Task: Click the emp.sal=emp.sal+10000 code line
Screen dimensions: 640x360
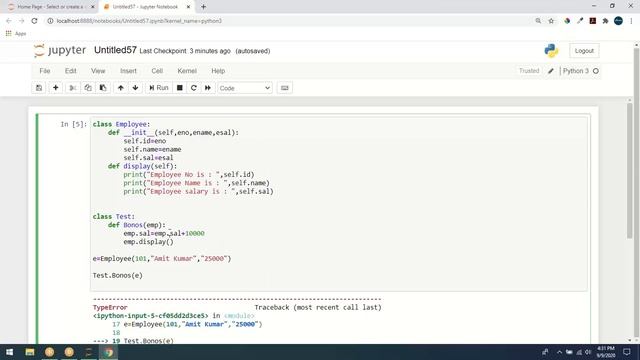Action: [164, 233]
